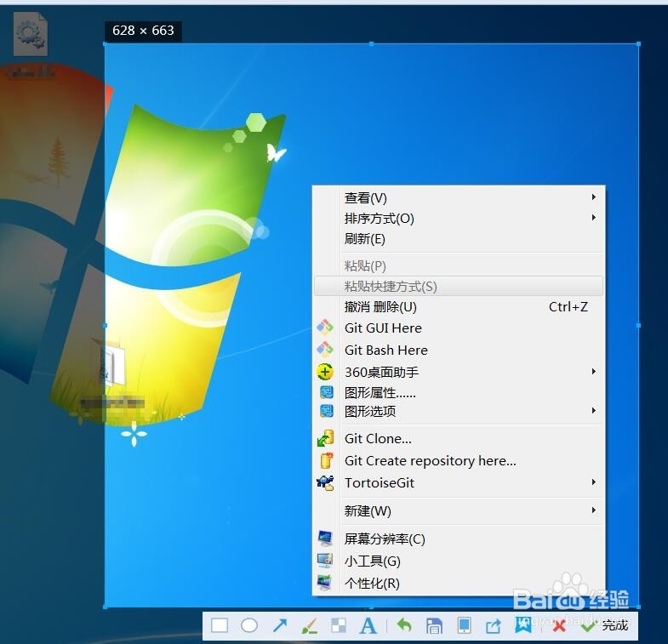Viewport: 668px width, 644px height.
Task: Click the right-middle selection resize handle
Action: point(638,326)
